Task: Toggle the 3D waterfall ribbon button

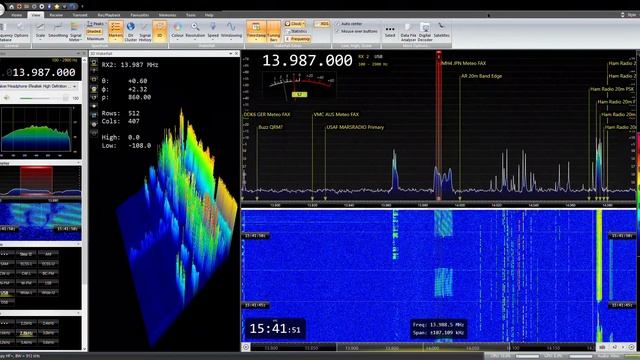Action: pos(160,31)
